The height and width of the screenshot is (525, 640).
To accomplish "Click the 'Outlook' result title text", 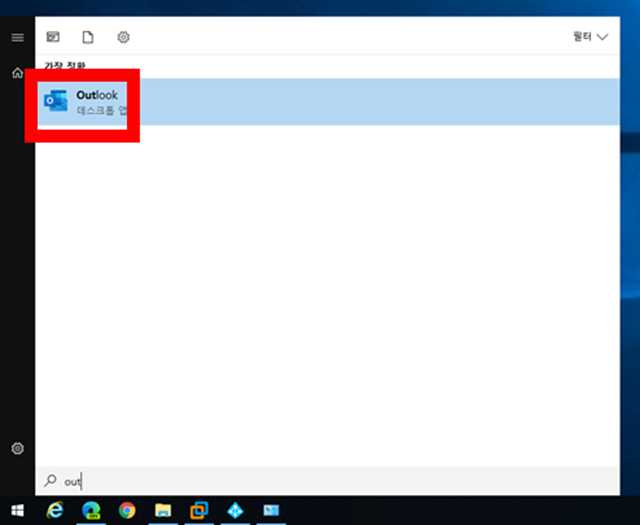I will click(x=97, y=95).
